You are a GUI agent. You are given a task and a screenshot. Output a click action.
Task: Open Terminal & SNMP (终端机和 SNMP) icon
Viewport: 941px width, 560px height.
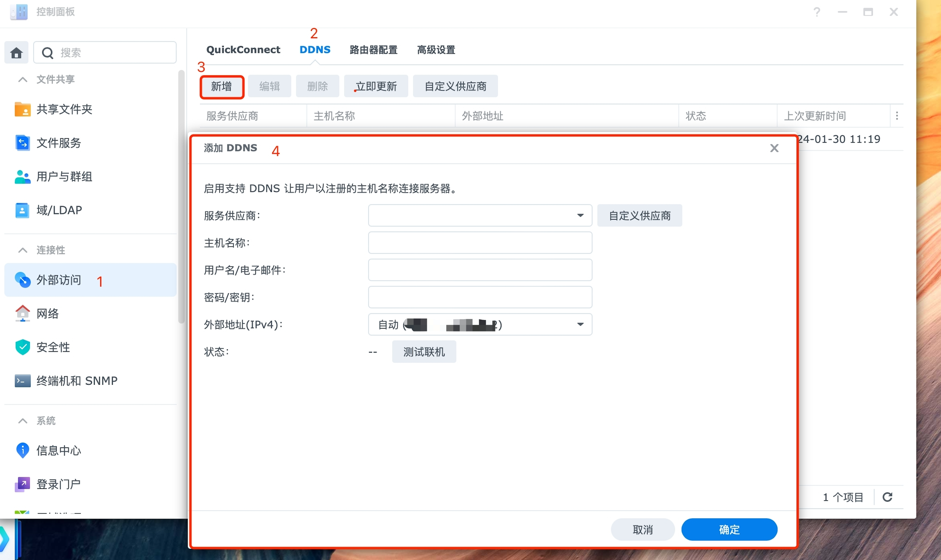click(x=22, y=381)
